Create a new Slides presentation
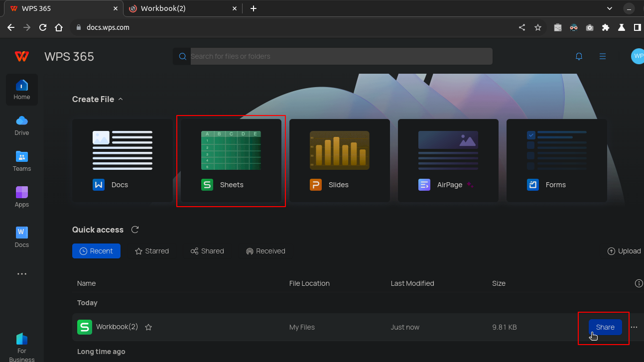This screenshot has height=362, width=644. click(340, 160)
